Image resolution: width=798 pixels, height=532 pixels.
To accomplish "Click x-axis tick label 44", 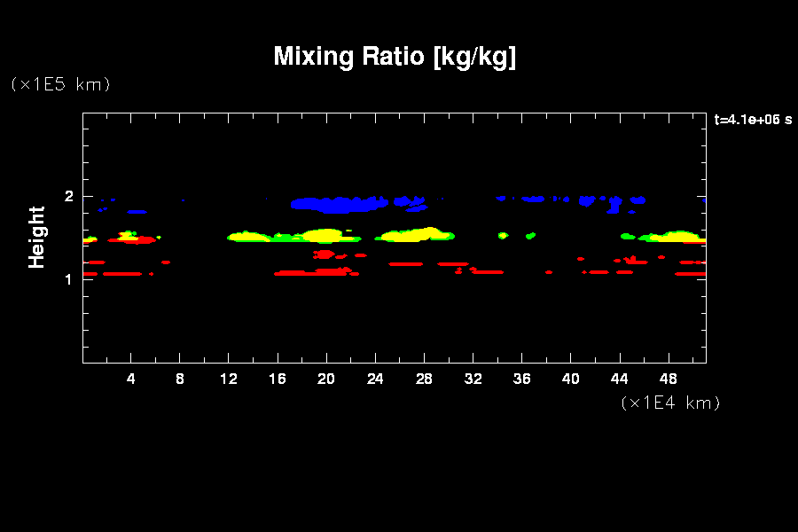I will 619,379.
